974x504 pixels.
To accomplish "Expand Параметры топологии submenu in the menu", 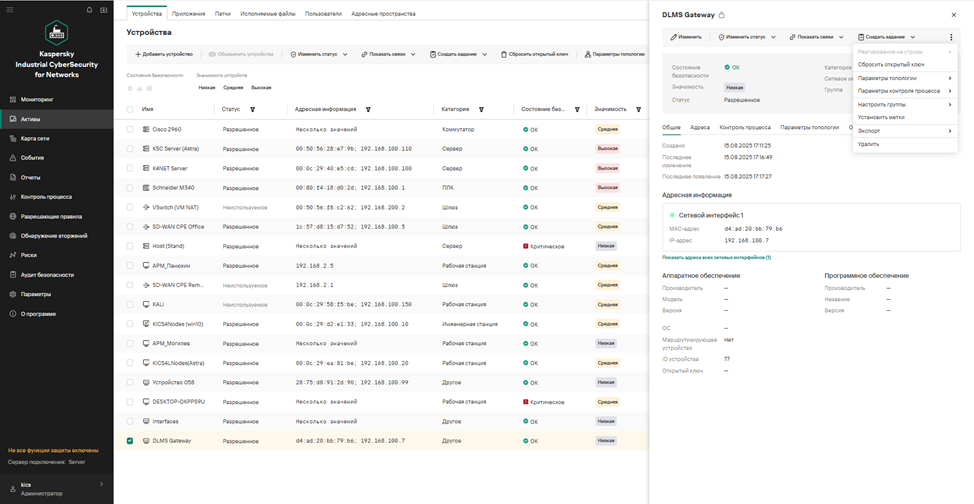I will point(904,78).
